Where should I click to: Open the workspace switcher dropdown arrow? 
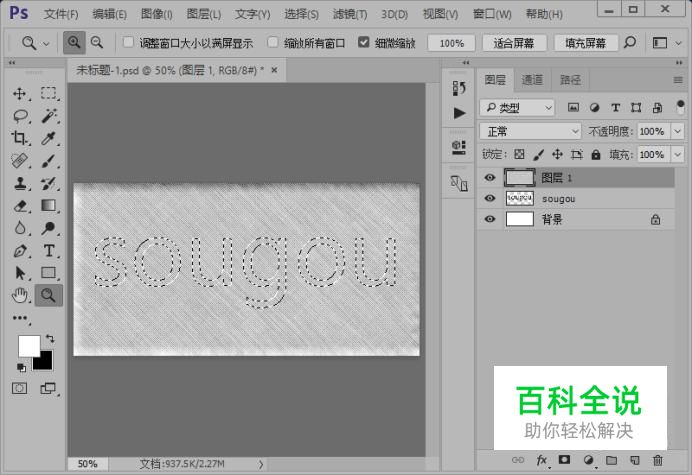[679, 43]
